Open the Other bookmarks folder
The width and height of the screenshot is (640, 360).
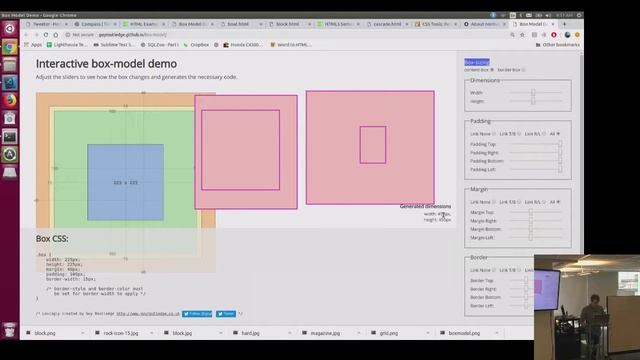(x=558, y=45)
